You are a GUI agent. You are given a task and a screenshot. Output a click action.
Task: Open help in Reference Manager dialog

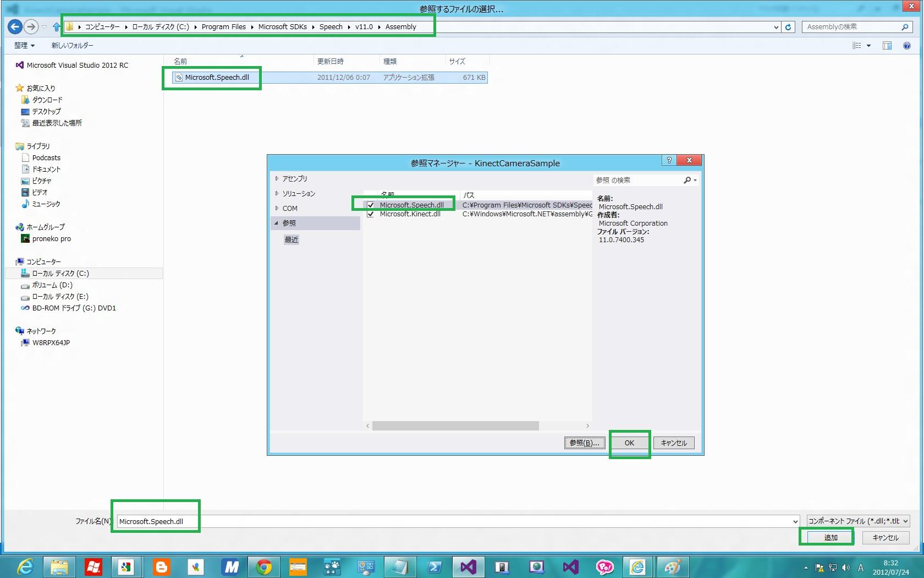[x=669, y=160]
